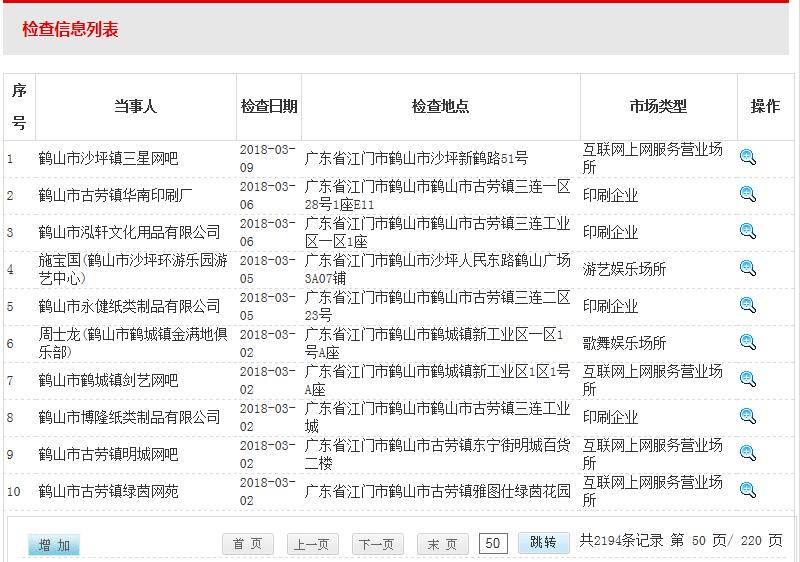Click the page number input field
Screen dimensions: 800x562
[493, 543]
